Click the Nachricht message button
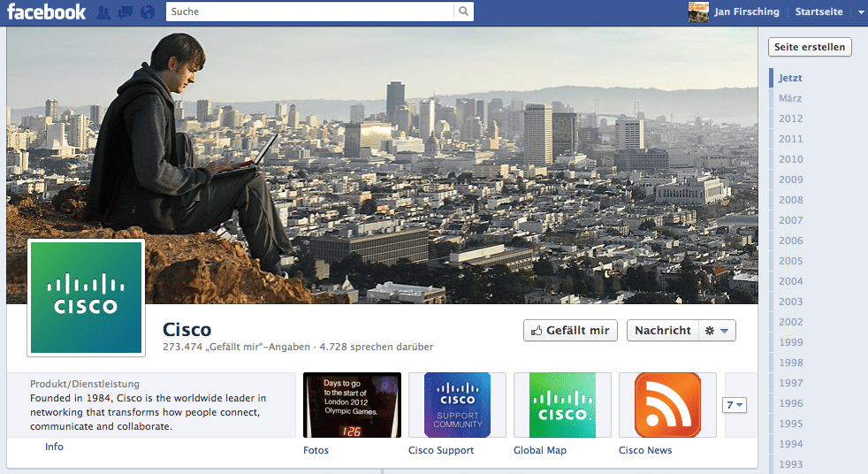 pyautogui.click(x=663, y=331)
